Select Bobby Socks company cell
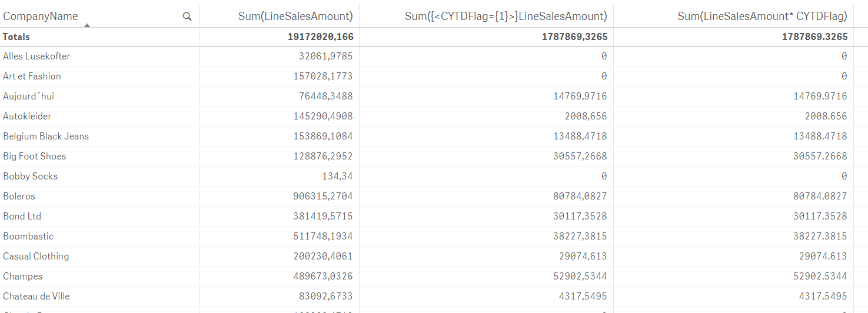 pos(30,177)
